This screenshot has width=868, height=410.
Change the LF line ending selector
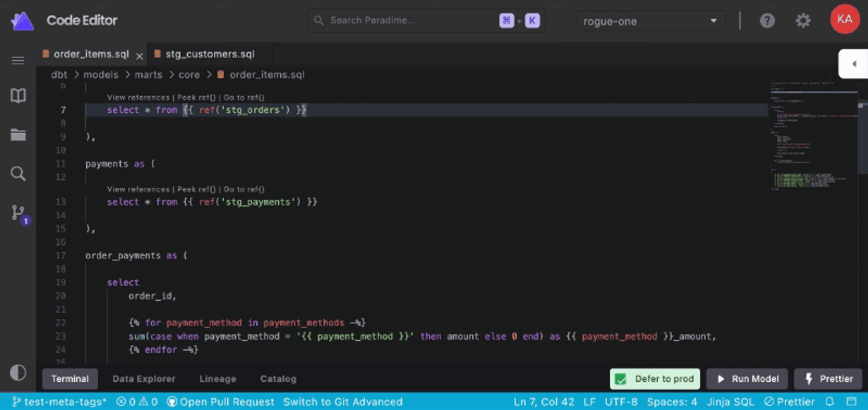click(x=590, y=402)
